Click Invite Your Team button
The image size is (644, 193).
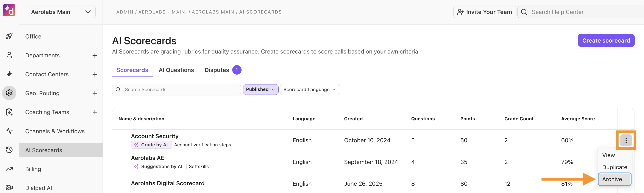485,12
